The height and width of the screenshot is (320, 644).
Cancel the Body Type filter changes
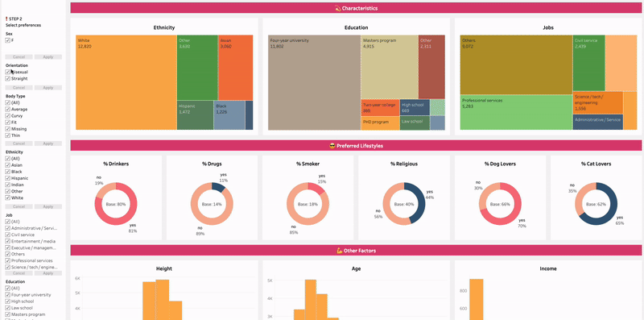[19, 143]
